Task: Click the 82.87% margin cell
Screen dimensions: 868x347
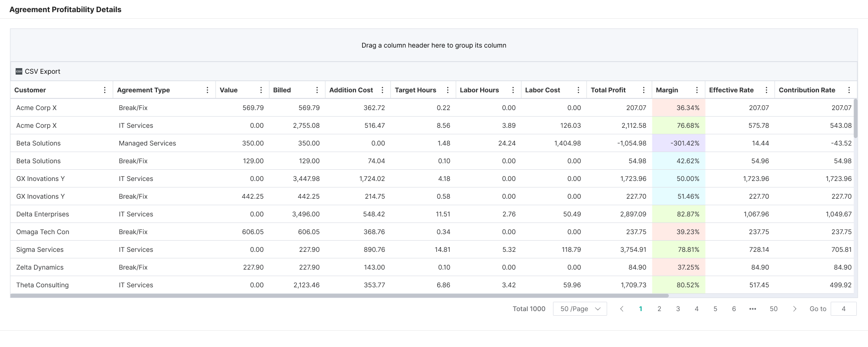Action: click(679, 214)
